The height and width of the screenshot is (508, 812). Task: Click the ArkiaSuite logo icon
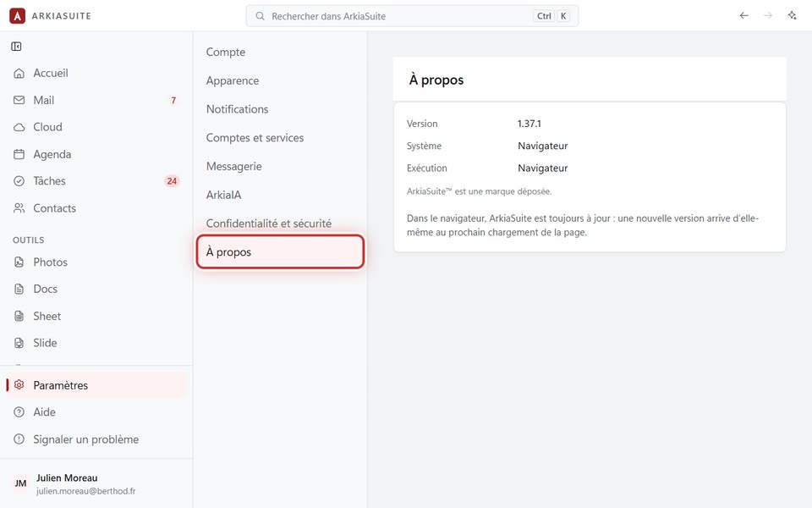tap(17, 16)
